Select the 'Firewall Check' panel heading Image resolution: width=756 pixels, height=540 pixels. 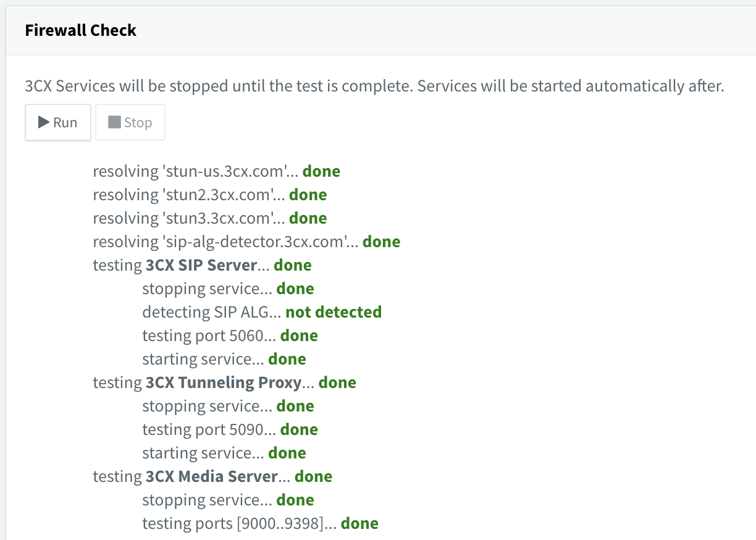(81, 30)
